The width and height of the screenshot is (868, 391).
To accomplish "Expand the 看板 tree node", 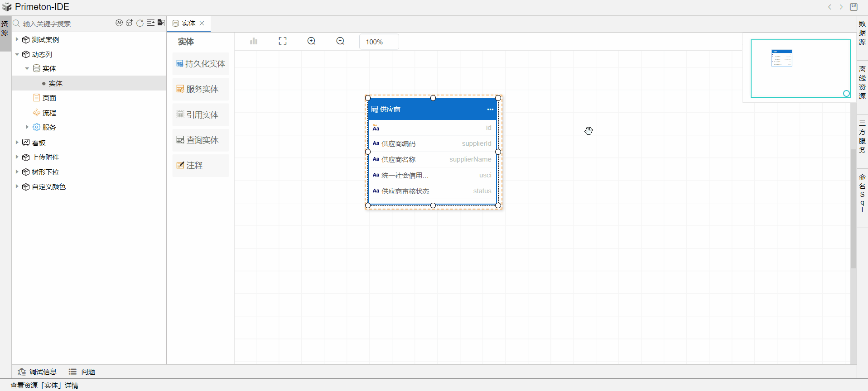I will (x=17, y=143).
